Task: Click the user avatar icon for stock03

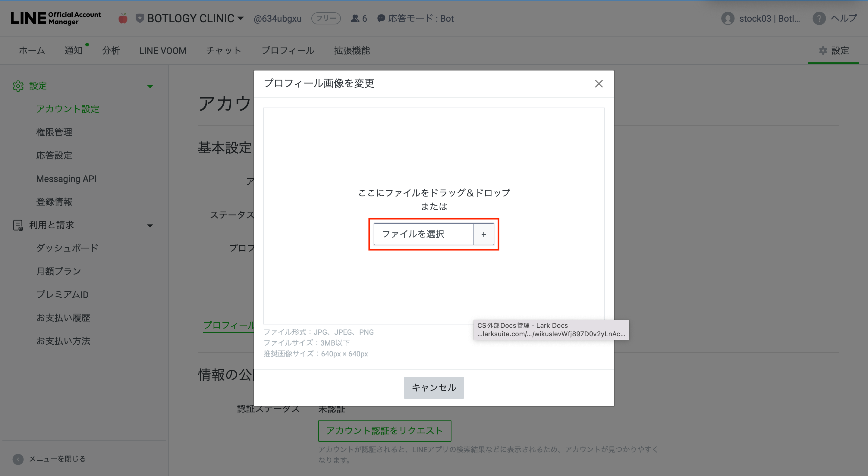Action: pos(728,18)
